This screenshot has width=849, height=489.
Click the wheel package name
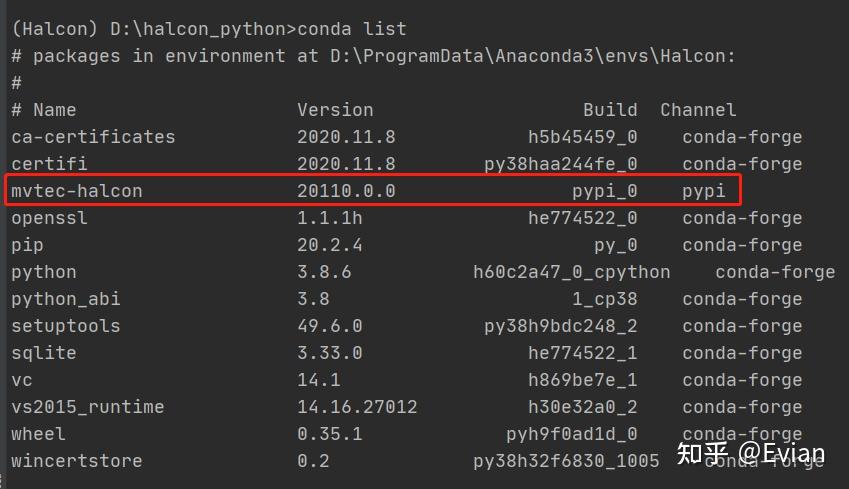click(x=39, y=433)
